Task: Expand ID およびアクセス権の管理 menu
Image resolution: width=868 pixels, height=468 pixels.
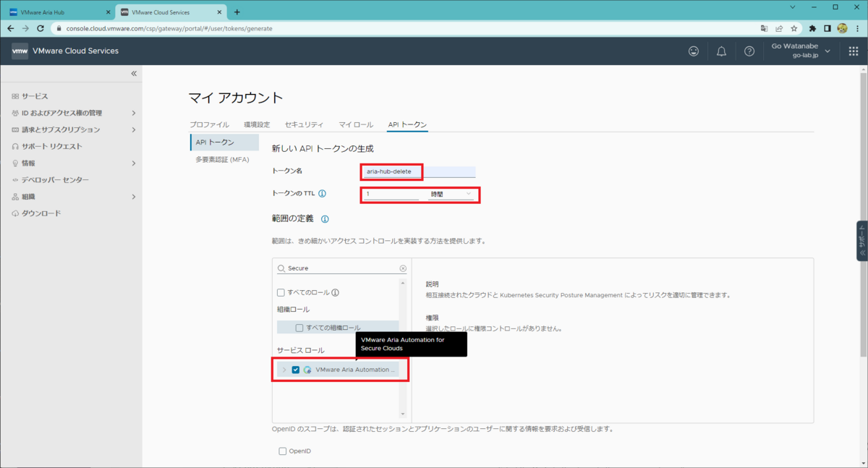Action: (x=134, y=113)
